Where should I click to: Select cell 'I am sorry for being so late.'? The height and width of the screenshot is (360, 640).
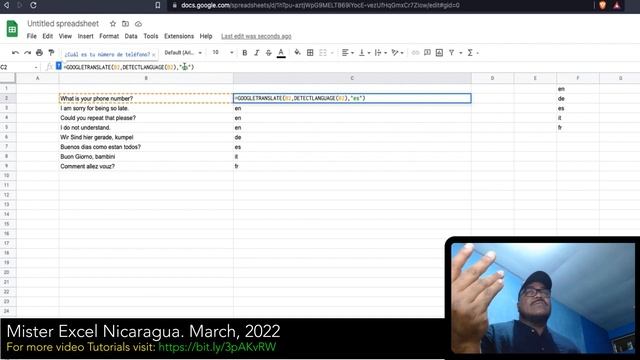[146, 108]
